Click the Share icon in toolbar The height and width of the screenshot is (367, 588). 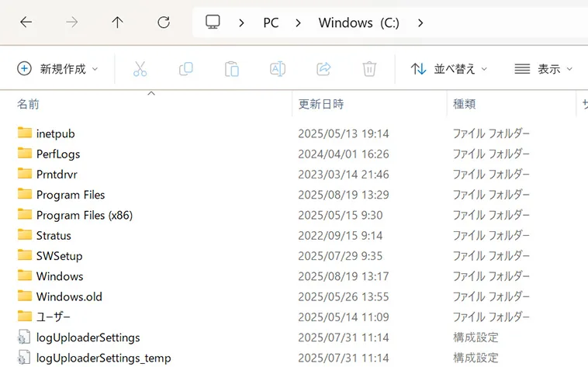323,69
